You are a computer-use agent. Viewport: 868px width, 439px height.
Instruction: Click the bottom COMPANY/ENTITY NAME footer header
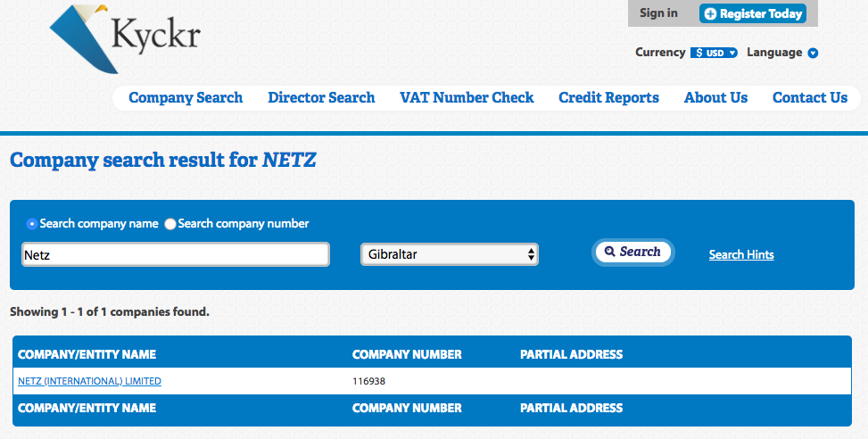click(x=87, y=408)
